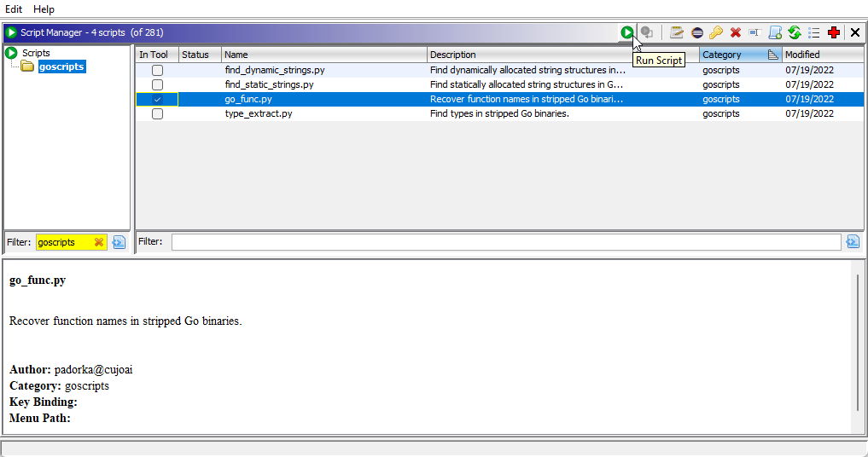This screenshot has height=457, width=868.
Task: Open Script Directories list icon
Action: click(x=813, y=32)
